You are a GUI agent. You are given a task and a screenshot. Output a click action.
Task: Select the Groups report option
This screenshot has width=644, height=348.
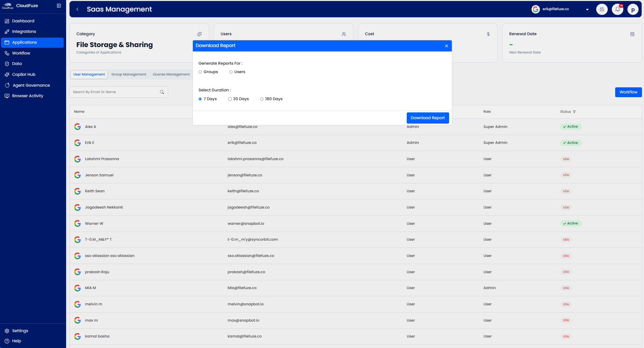[x=200, y=72]
